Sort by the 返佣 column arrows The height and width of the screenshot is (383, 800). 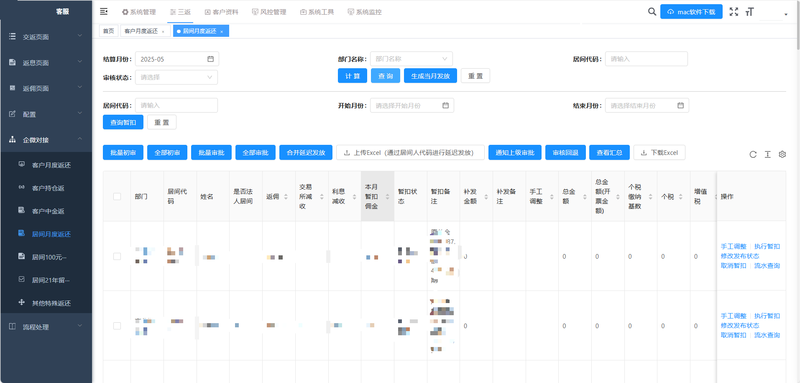pyautogui.click(x=285, y=197)
